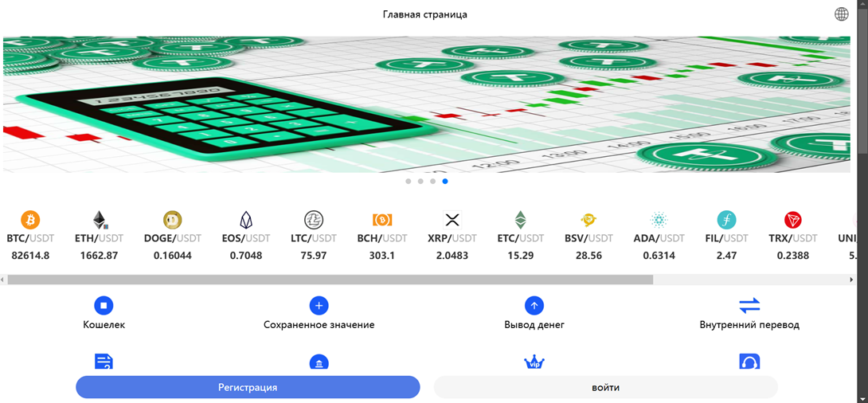Click the ETC price 15.29
This screenshot has width=868, height=403.
tap(520, 256)
